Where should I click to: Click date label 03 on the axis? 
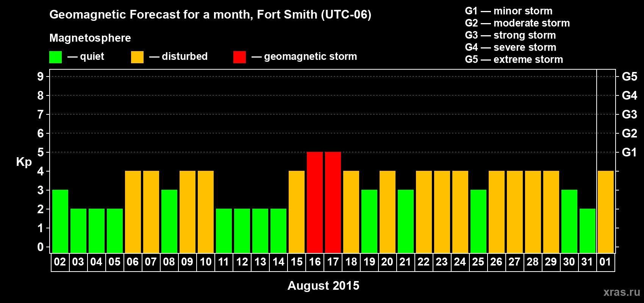point(78,262)
